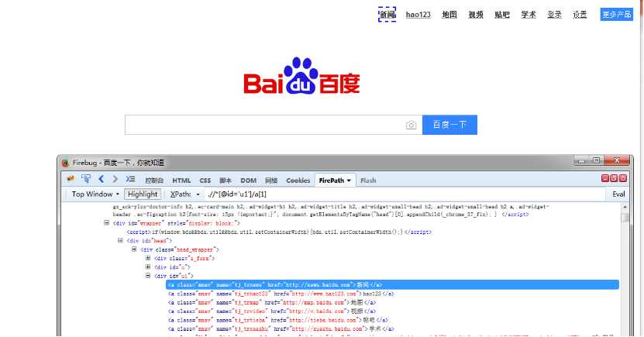Open the 控制台 console tab
The width and height of the screenshot is (644, 337).
[x=154, y=181]
